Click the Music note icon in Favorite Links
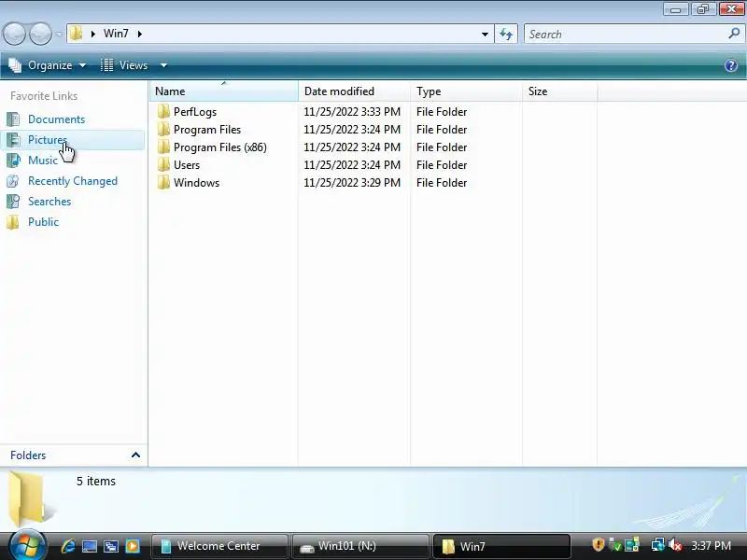Screen dimensions: 747x560 pyautogui.click(x=13, y=161)
